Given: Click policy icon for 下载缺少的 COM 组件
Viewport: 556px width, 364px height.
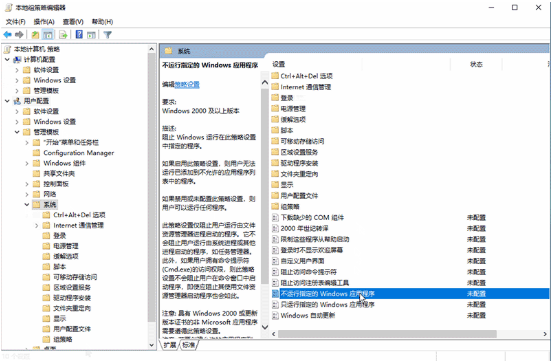Looking at the screenshot, I should tap(275, 218).
